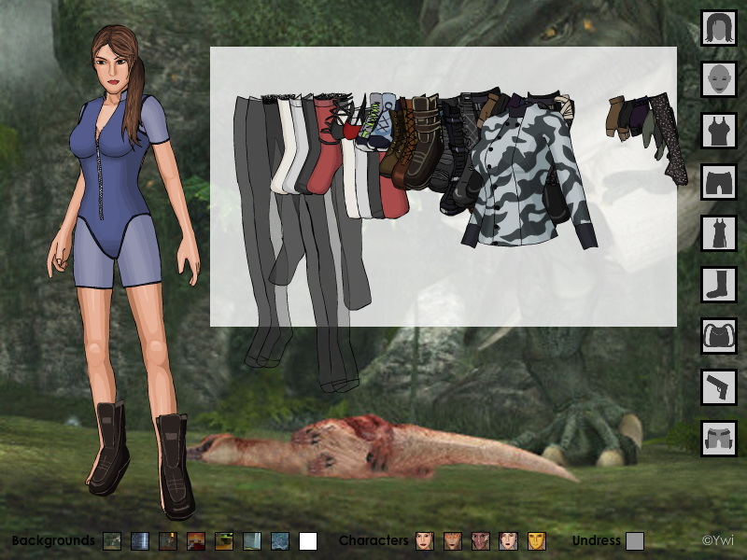Screen dimensions: 747x560
Task: Select the tank top category icon
Action: (718, 131)
